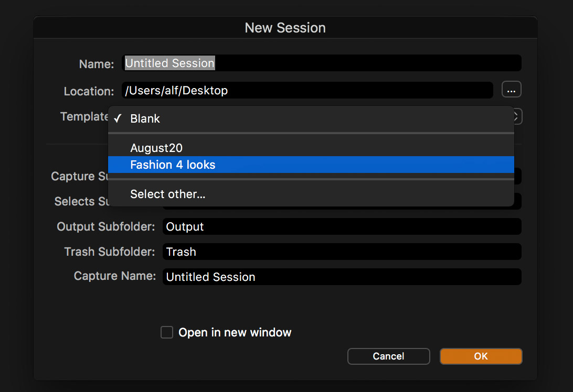Click the checkmark beside Blank
This screenshot has width=573, height=392.
click(x=118, y=118)
